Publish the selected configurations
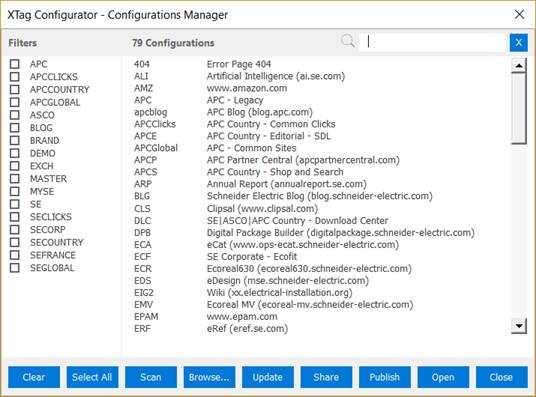Screen dimensions: 536x397 click(x=385, y=377)
